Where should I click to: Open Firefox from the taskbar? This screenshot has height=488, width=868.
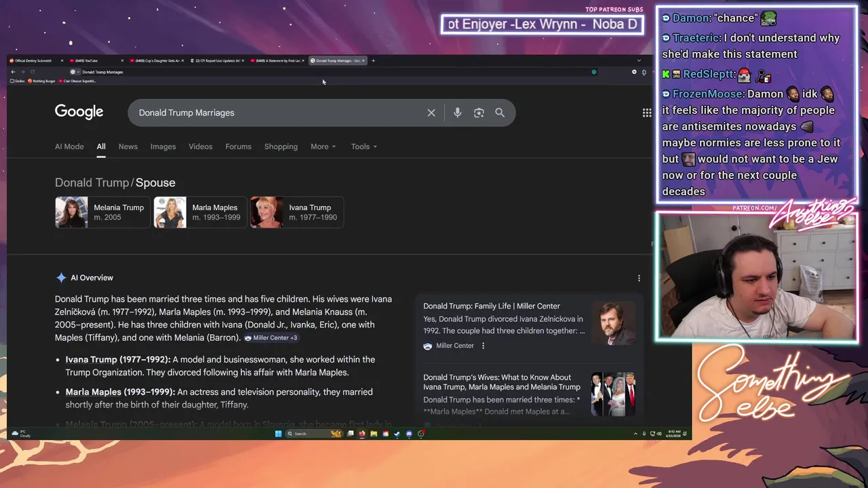(x=362, y=434)
